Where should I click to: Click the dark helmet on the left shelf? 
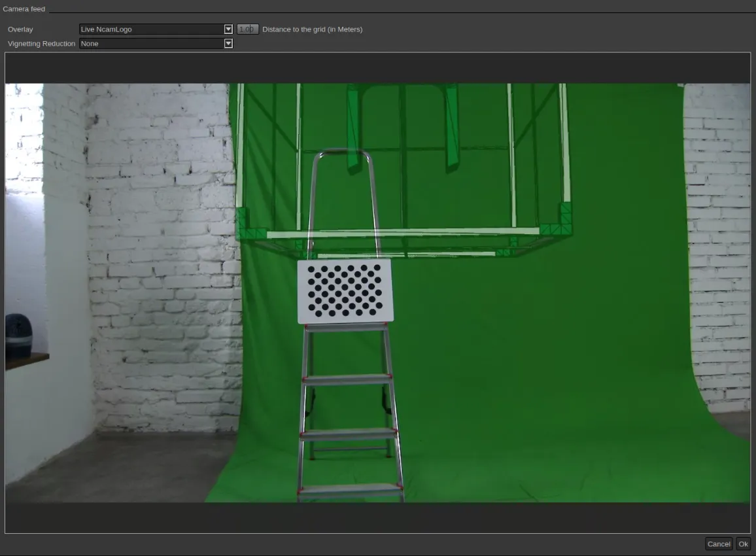tap(19, 336)
